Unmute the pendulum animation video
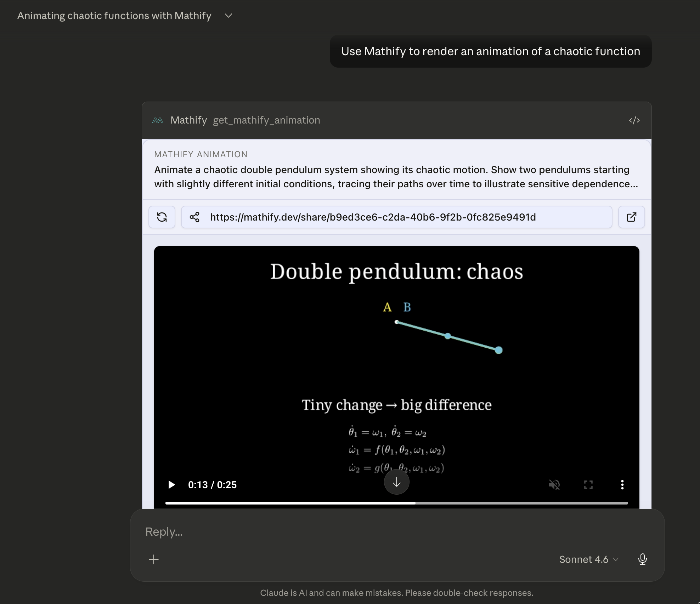700x604 pixels. coord(554,485)
